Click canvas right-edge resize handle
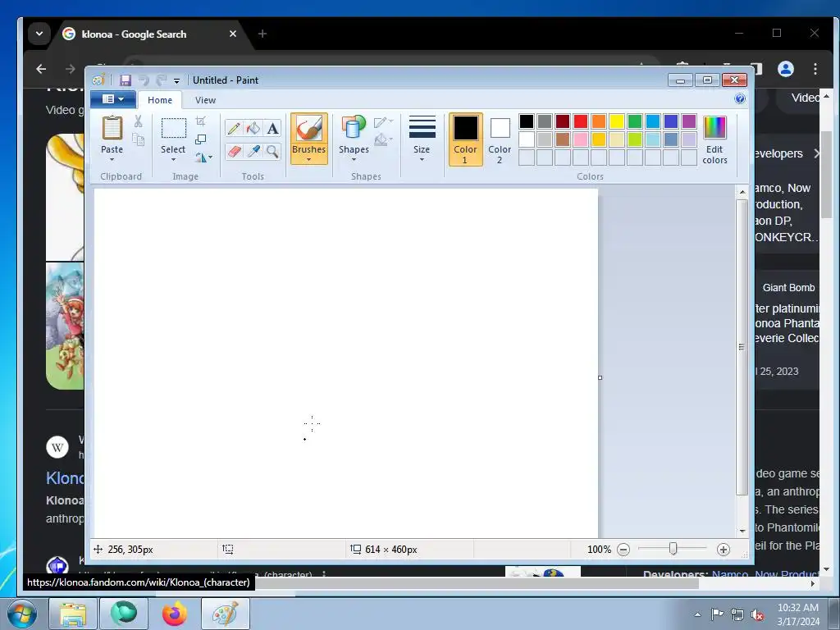 [600, 377]
